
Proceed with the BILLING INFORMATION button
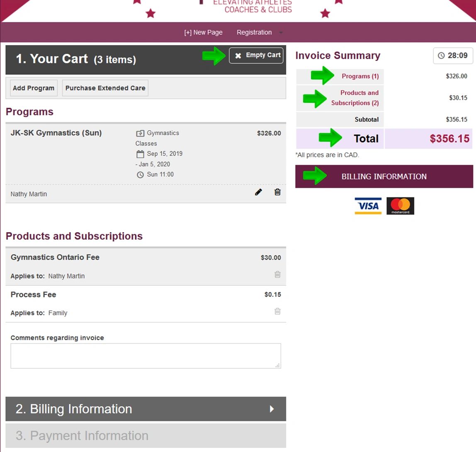pos(384,177)
